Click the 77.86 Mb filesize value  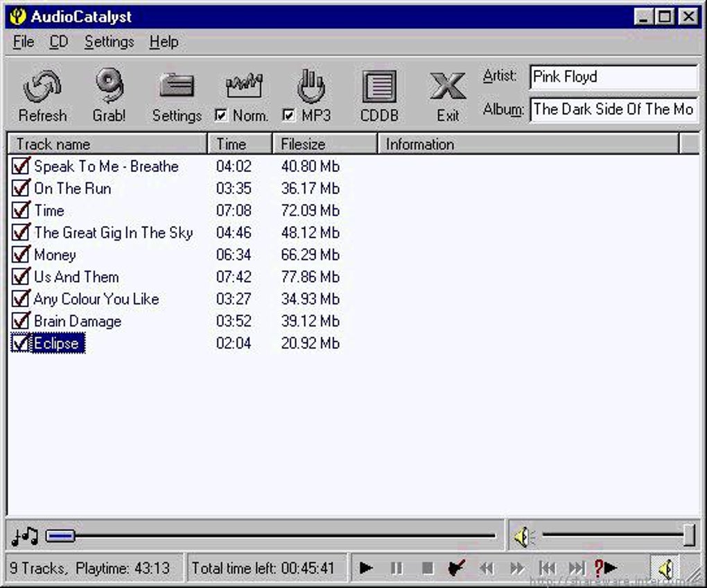coord(311,277)
